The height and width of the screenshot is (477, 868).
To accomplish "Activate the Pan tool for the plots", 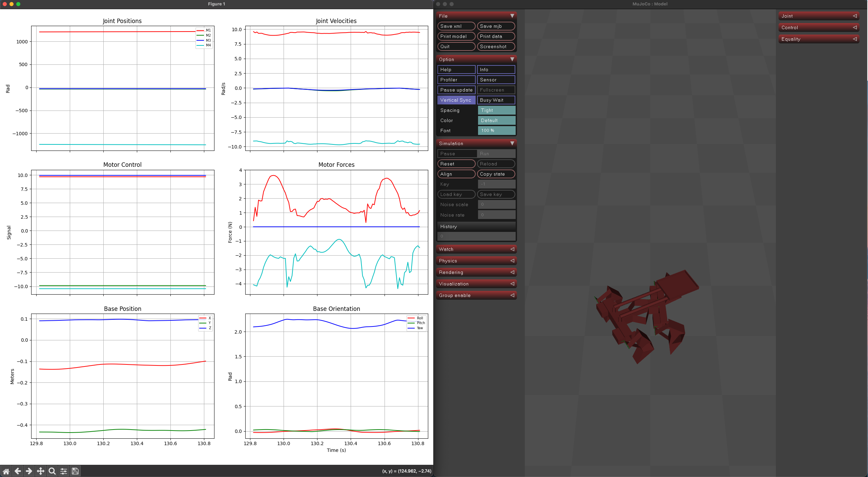I will click(40, 471).
